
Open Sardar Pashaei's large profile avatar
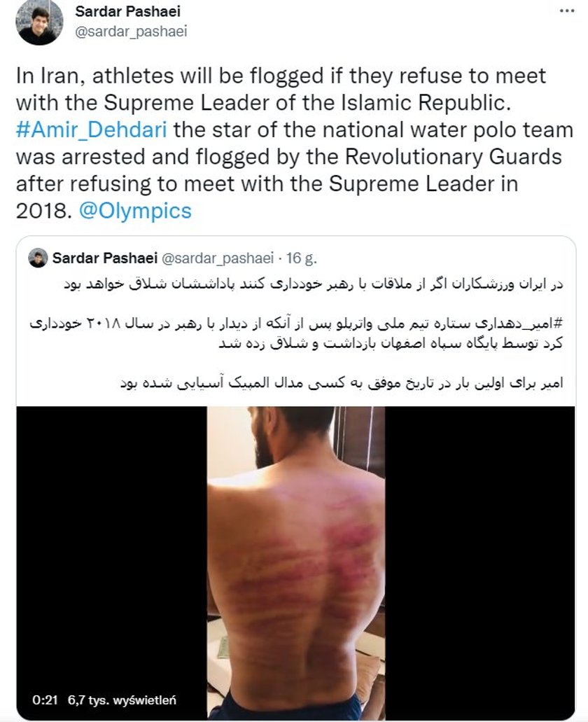39,22
